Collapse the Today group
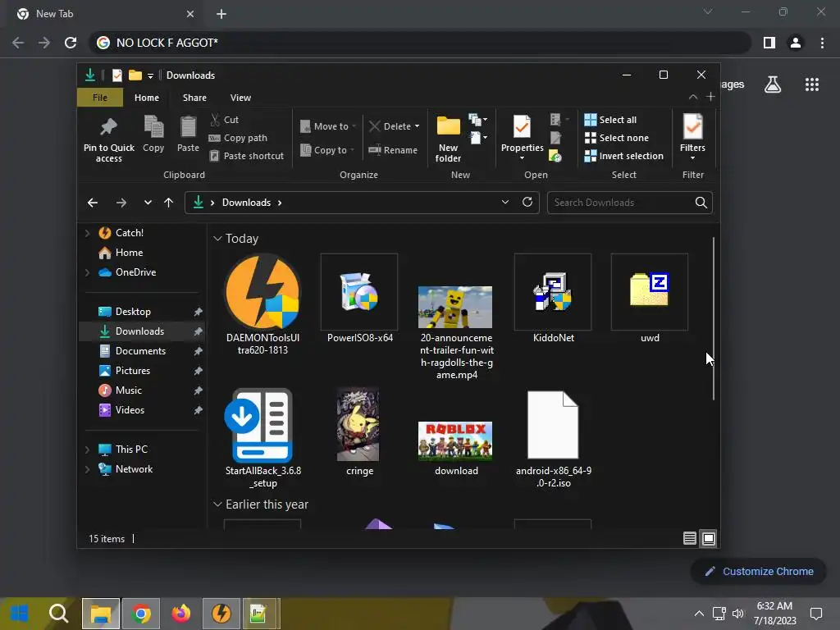The width and height of the screenshot is (840, 630). click(217, 239)
